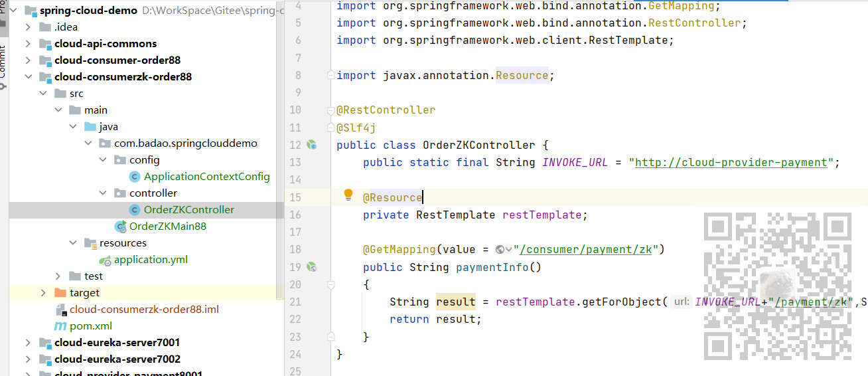The height and width of the screenshot is (376, 868).
Task: Click the spring-cloud-demo project folder icon
Action: pyautogui.click(x=30, y=11)
